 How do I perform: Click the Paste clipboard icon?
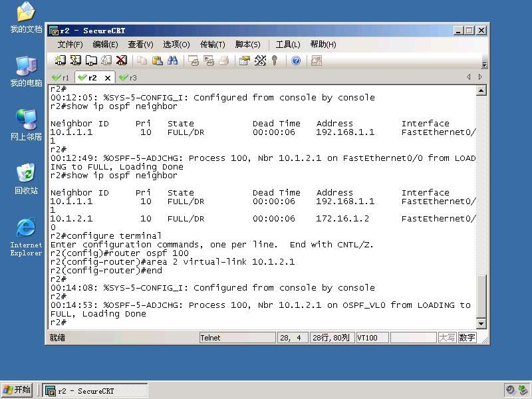(x=157, y=61)
